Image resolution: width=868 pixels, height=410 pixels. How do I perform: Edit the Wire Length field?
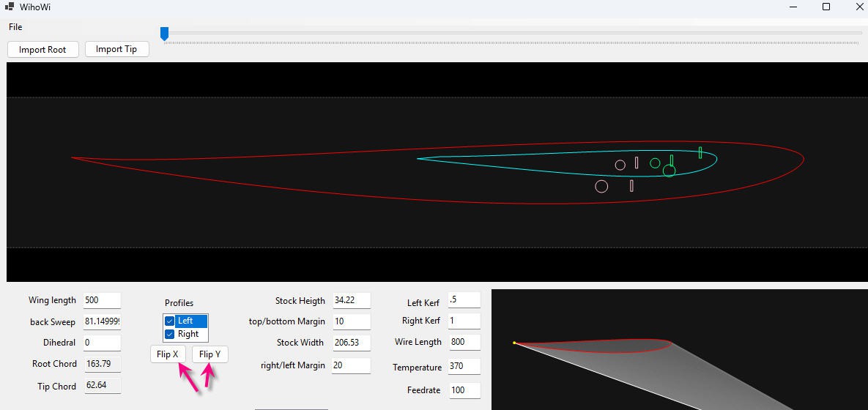point(464,342)
